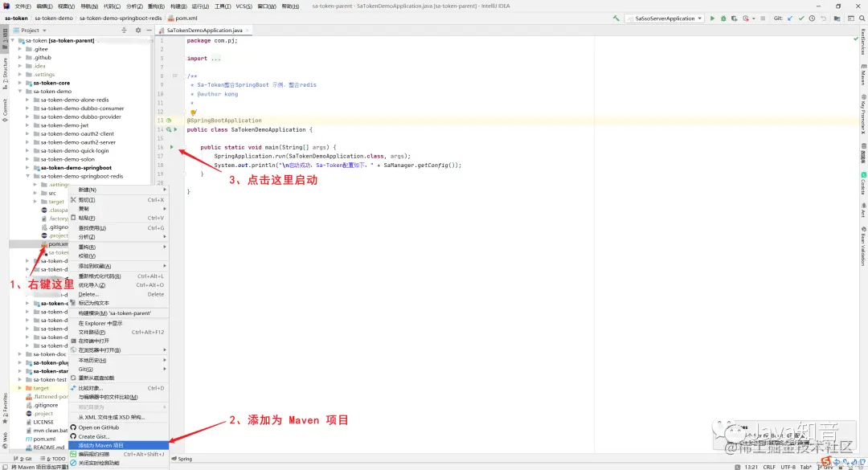The width and height of the screenshot is (868, 470).
Task: Click sa-token-demo breadcrumb in navigation bar
Action: (x=54, y=18)
